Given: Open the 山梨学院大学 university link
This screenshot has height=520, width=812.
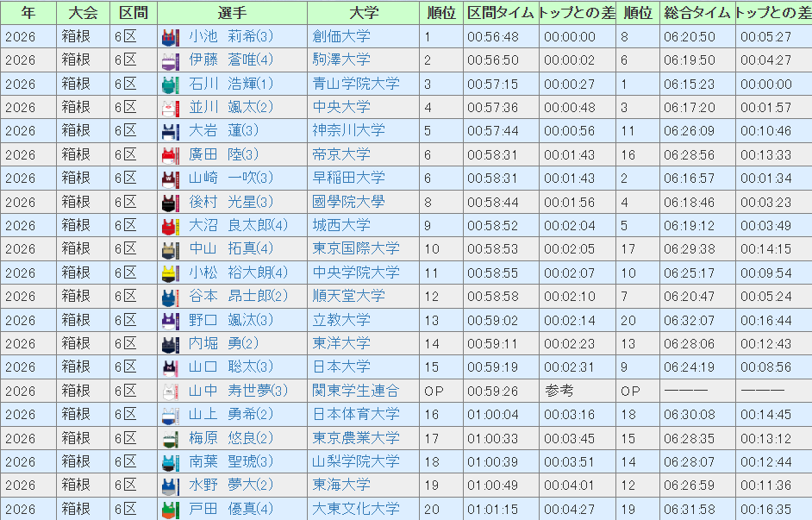Looking at the screenshot, I should (x=356, y=461).
